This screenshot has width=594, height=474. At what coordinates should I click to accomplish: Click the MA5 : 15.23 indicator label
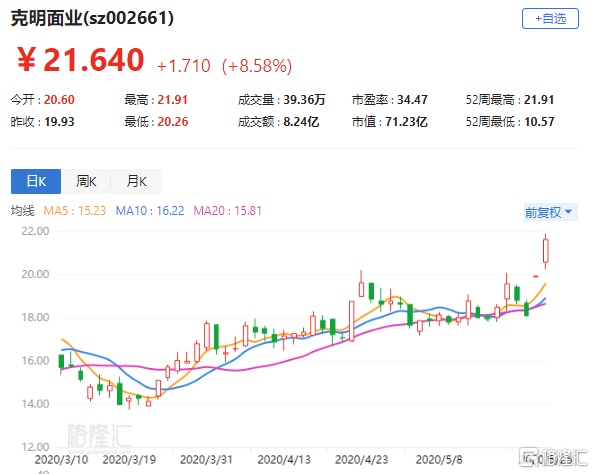[75, 211]
